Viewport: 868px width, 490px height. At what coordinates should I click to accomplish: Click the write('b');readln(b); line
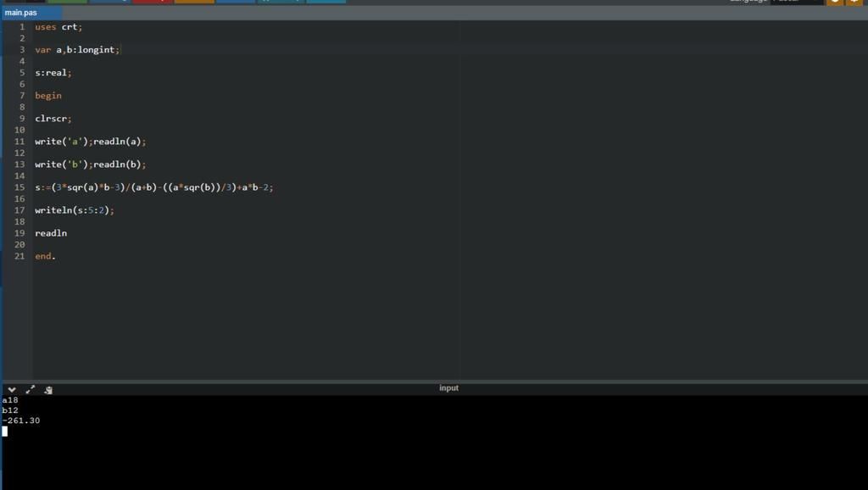[x=90, y=164]
